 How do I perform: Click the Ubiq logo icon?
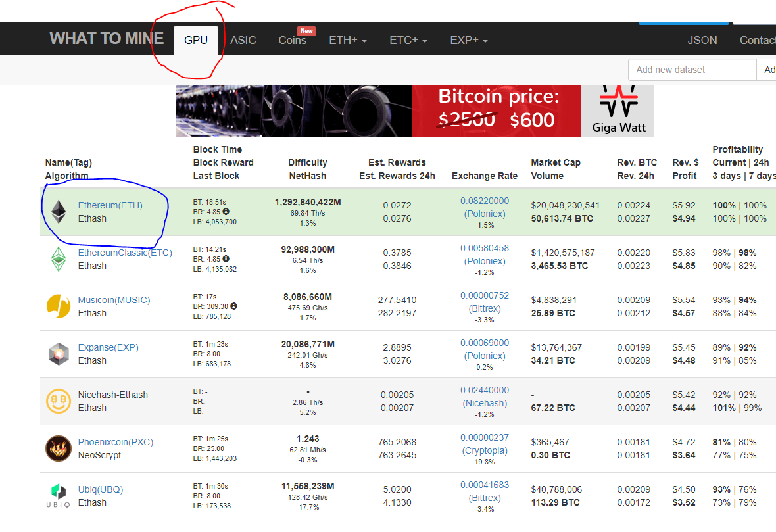[x=59, y=495]
